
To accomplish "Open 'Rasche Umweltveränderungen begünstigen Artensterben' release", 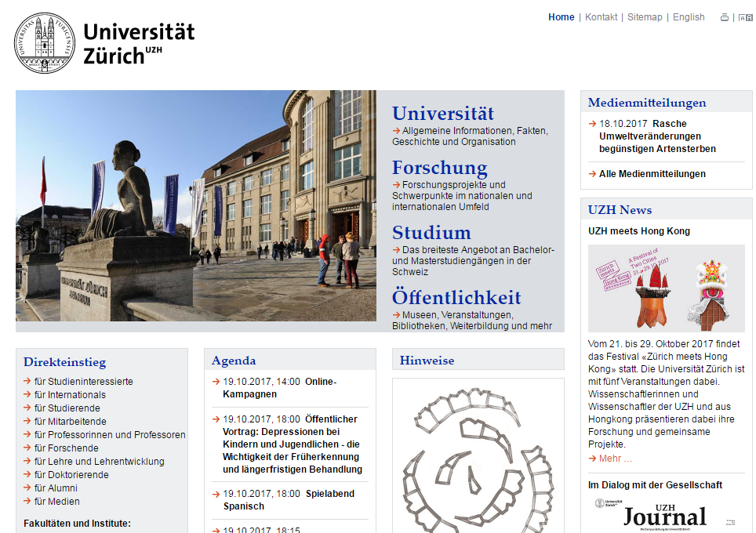I will 658,136.
